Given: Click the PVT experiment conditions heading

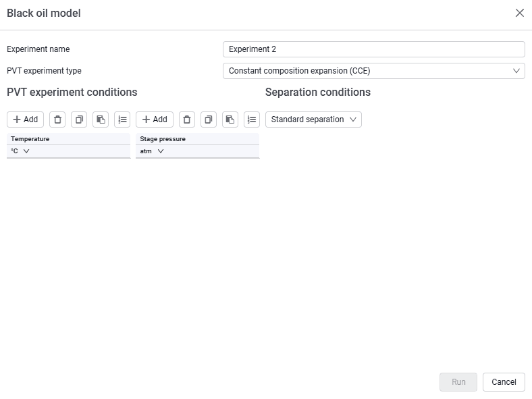Looking at the screenshot, I should [72, 92].
